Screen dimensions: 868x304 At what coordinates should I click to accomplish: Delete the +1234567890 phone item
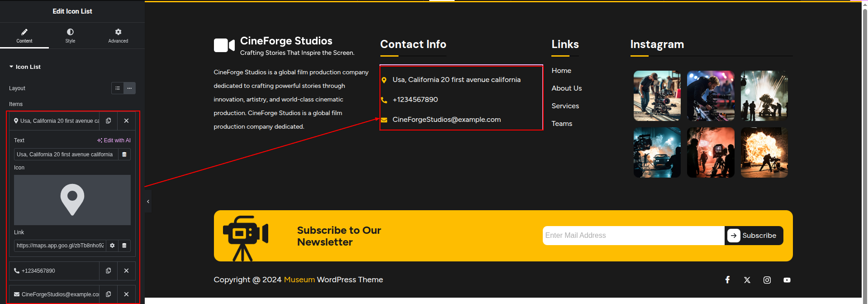click(126, 271)
